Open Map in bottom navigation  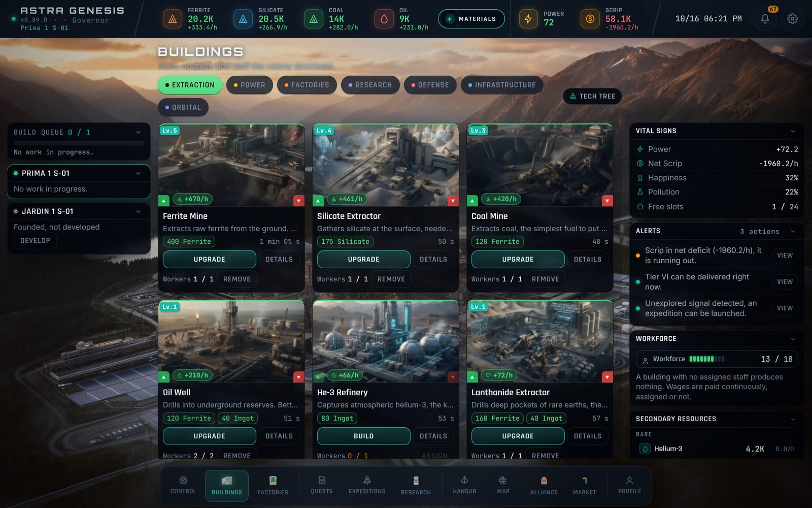tap(503, 485)
